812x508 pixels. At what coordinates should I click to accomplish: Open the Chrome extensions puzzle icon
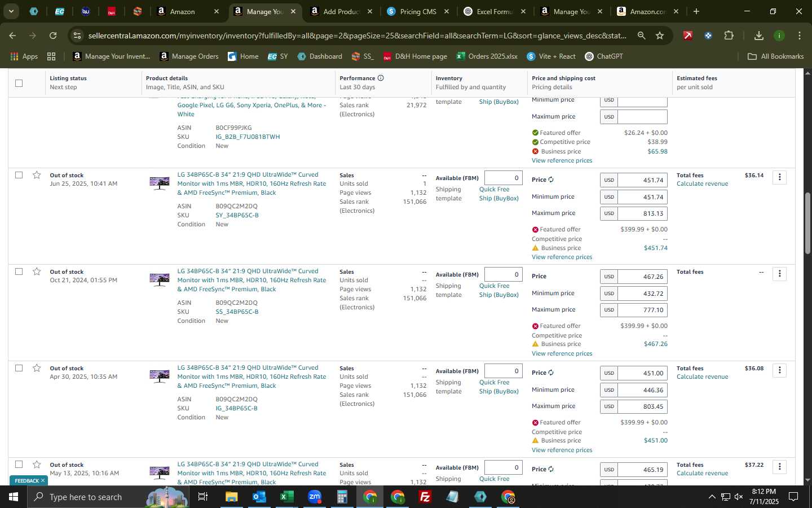click(729, 36)
